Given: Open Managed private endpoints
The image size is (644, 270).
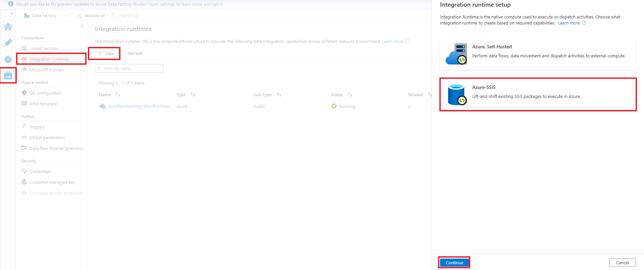Looking at the screenshot, I should (x=56, y=193).
